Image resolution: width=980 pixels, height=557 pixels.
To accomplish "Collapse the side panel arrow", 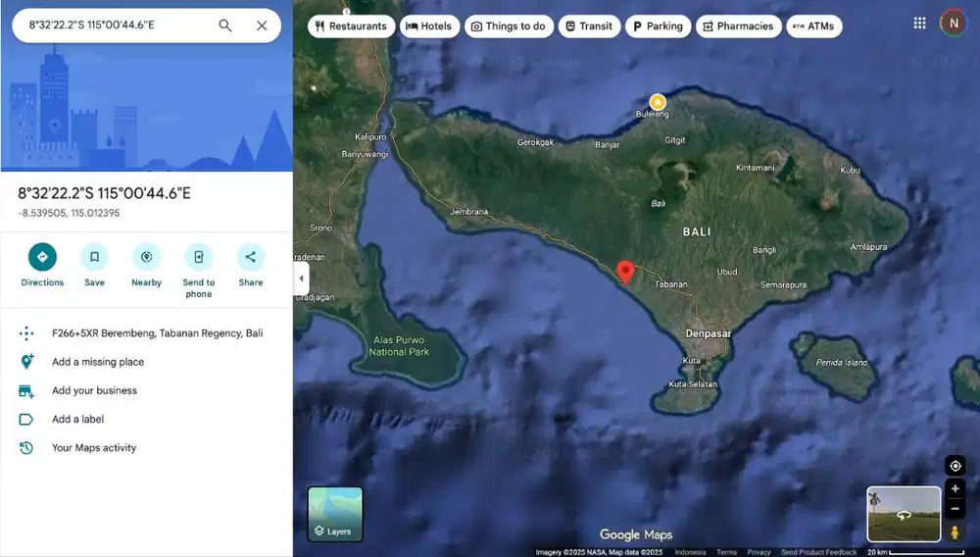I will pos(301,278).
